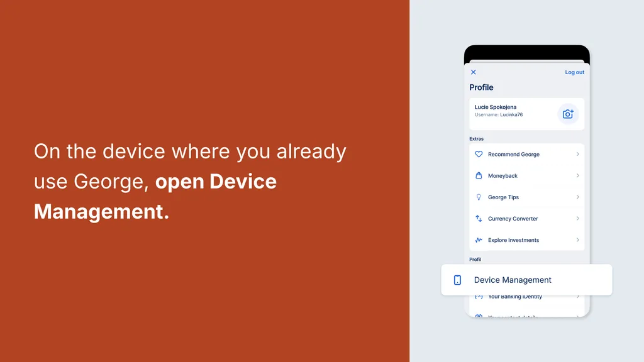Open the Device Management entry
This screenshot has width=644, height=362.
tap(526, 280)
